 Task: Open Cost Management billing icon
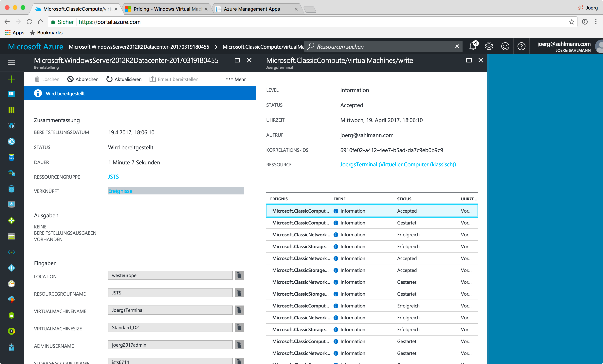(x=11, y=331)
